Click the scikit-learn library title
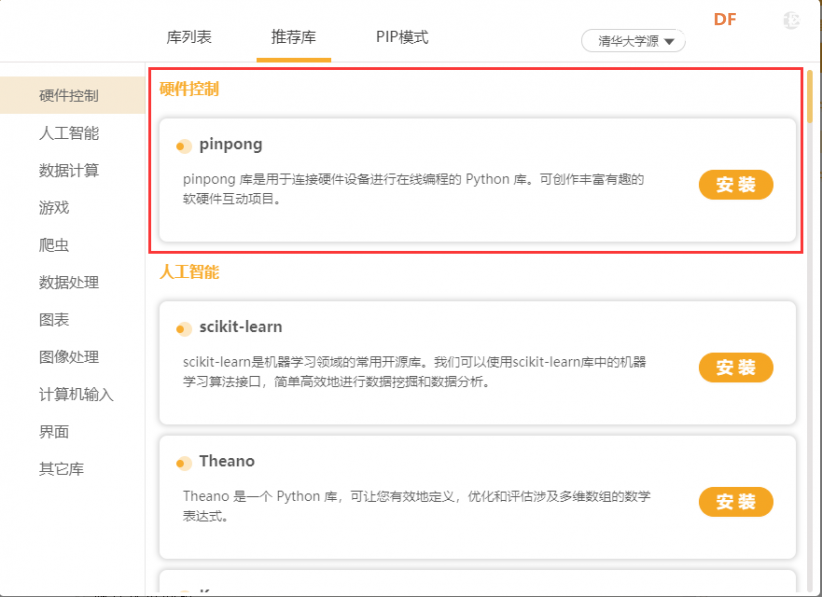This screenshot has width=822, height=597. click(241, 327)
